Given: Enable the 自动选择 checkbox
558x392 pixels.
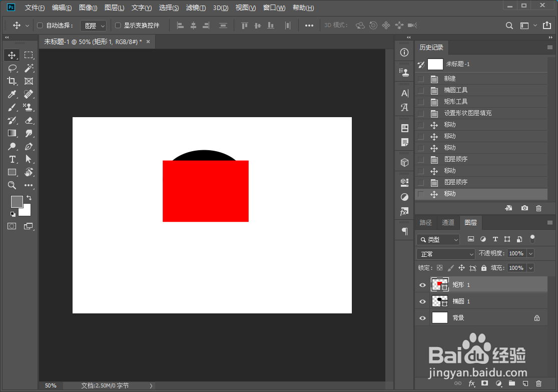Looking at the screenshot, I should point(40,25).
